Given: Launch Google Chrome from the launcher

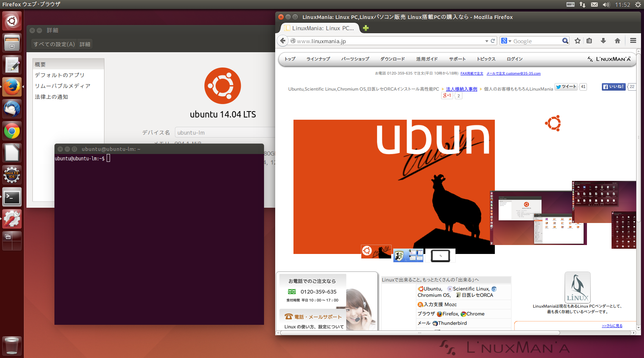Looking at the screenshot, I should point(12,131).
